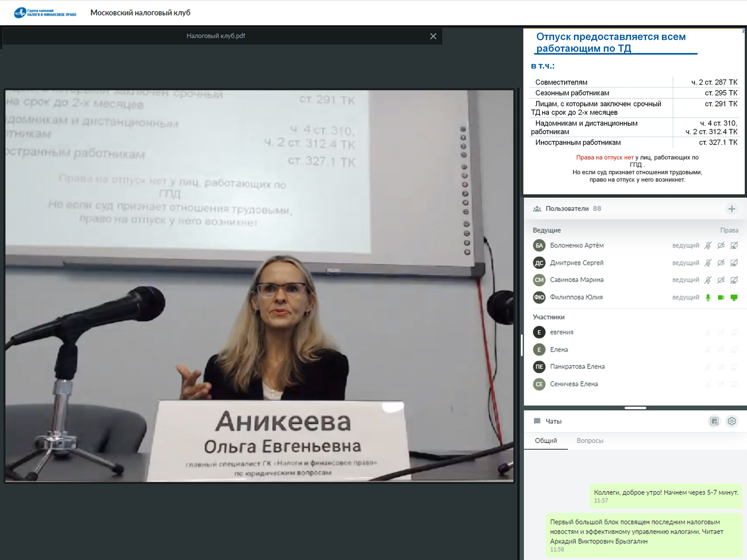747x560 pixels.
Task: Switch to the Вопросы chat tab
Action: point(590,441)
